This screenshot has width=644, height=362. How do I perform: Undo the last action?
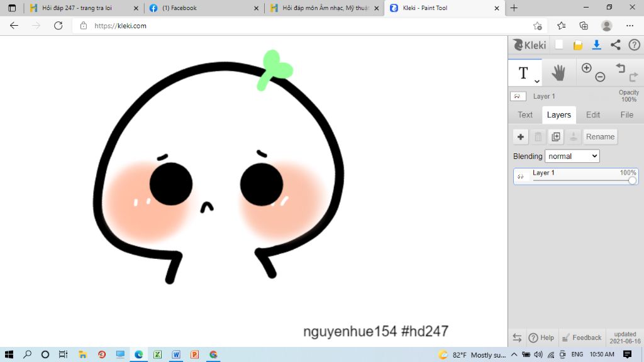pyautogui.click(x=620, y=68)
